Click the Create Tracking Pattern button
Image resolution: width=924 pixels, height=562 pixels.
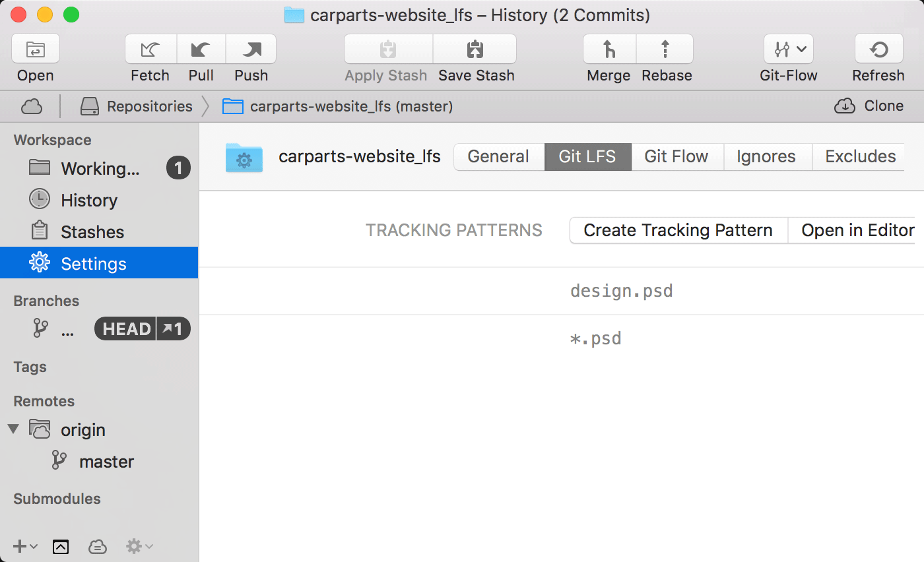(678, 230)
